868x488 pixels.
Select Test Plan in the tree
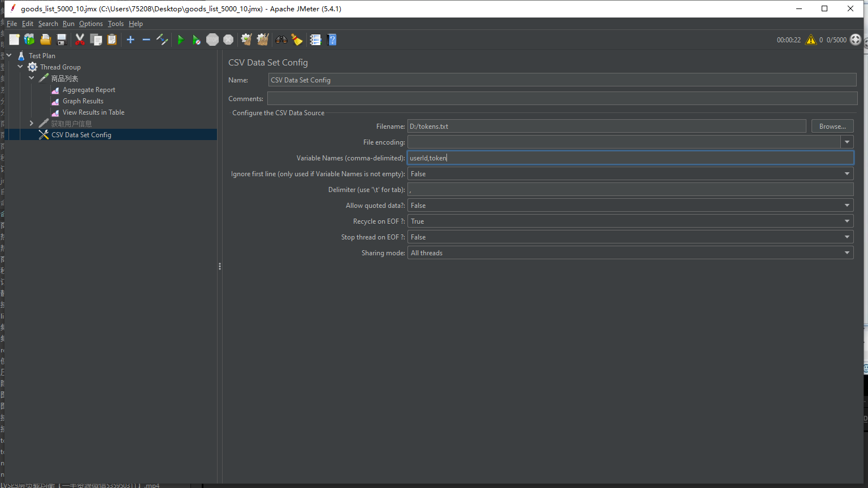[42, 56]
